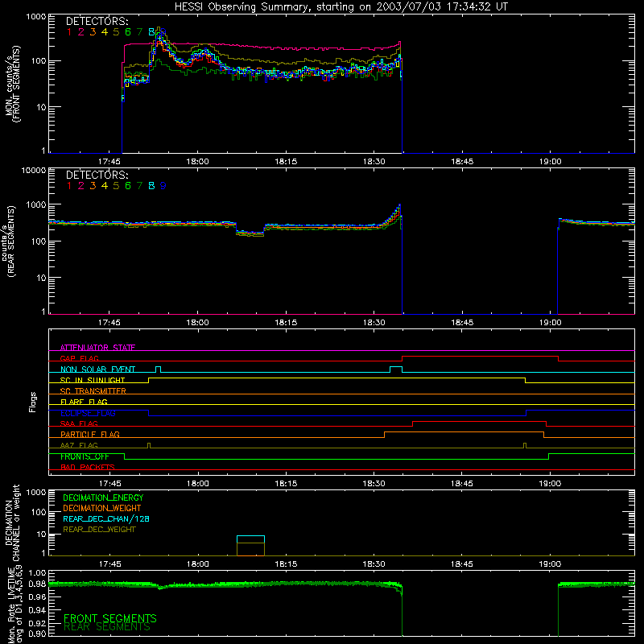This screenshot has width=644, height=644.
Task: Click the HESSI Observing Summary title text
Action: 341,6
